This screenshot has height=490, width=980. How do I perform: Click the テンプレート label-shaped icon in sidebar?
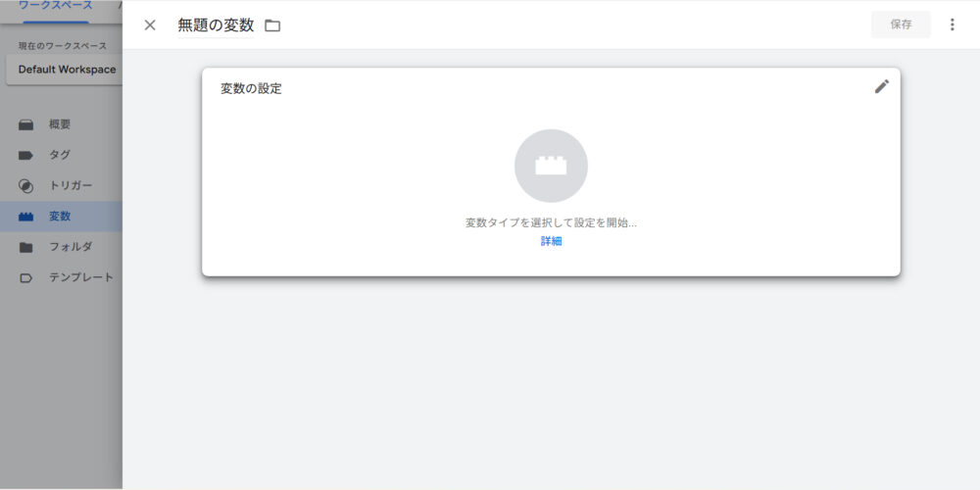pos(26,277)
